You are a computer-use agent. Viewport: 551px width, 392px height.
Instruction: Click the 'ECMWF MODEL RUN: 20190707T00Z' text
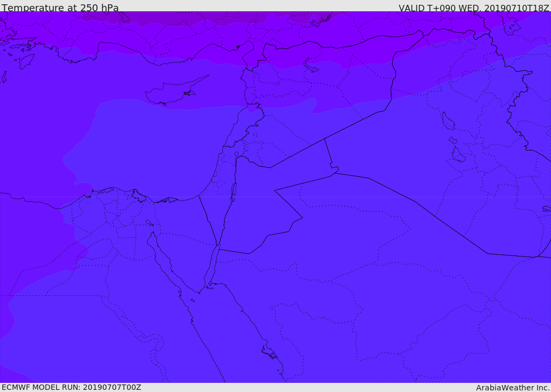point(72,387)
